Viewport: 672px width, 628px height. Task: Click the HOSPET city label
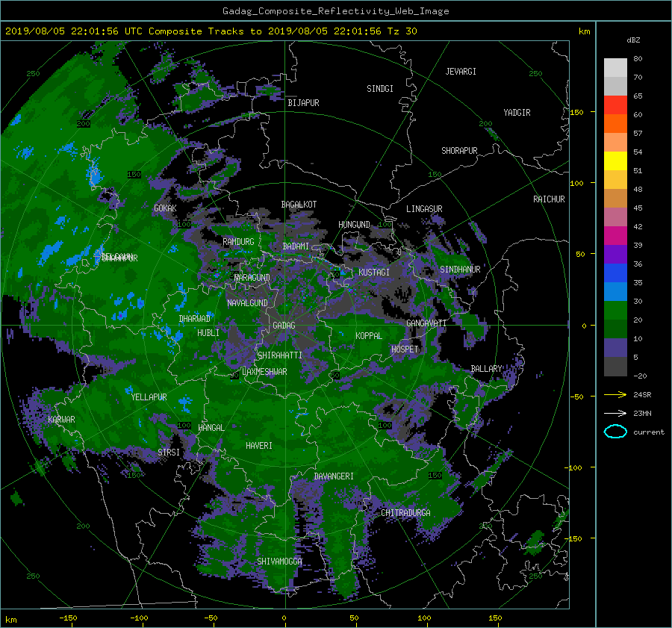pos(405,349)
